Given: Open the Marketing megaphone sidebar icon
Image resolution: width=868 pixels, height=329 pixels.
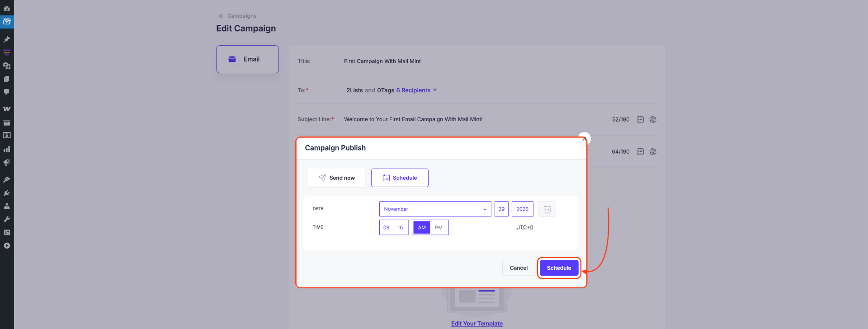Looking at the screenshot, I should (x=7, y=162).
